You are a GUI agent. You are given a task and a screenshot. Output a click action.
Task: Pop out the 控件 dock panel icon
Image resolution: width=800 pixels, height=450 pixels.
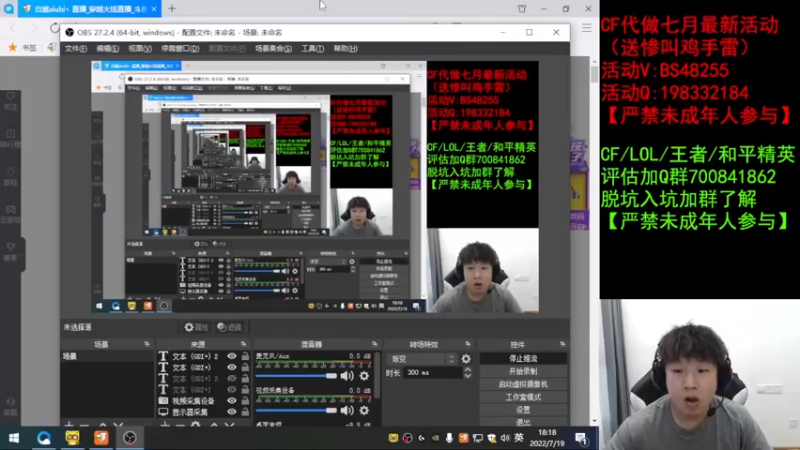pos(562,344)
